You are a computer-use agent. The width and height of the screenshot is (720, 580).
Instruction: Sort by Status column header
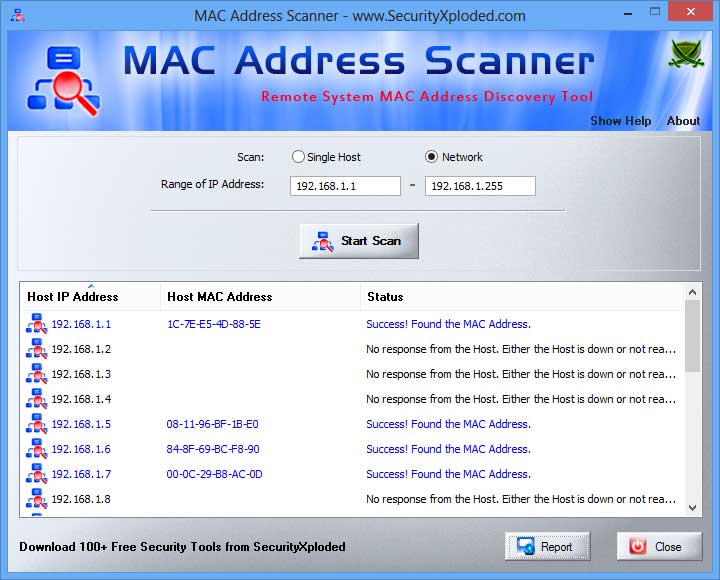click(522, 297)
